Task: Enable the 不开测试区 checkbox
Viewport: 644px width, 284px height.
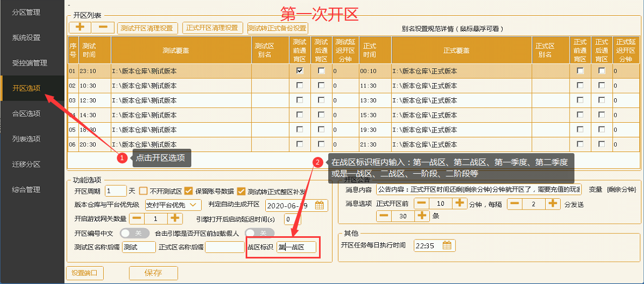Action: [143, 191]
